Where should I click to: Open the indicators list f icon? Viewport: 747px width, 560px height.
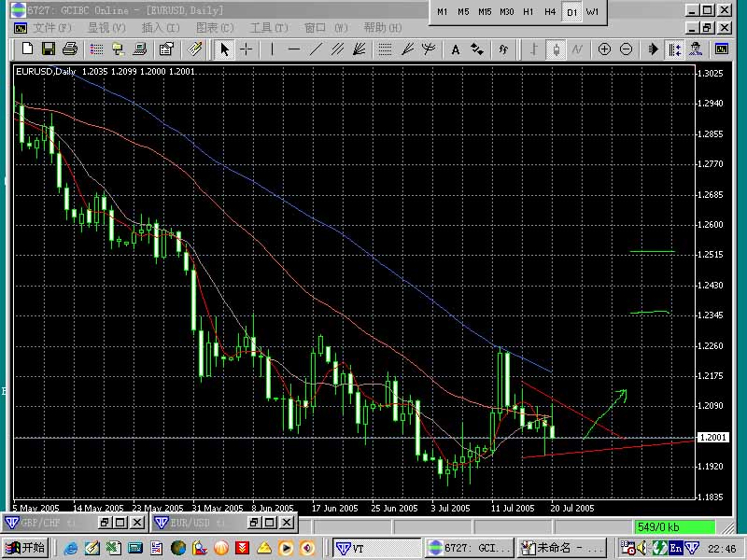click(503, 49)
